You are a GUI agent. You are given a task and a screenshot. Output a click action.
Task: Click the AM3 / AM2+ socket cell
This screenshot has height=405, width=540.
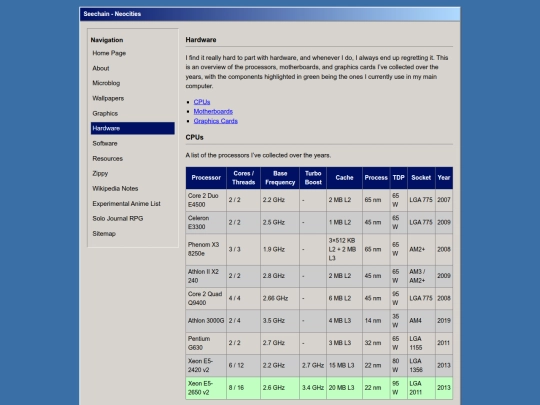[x=421, y=276]
